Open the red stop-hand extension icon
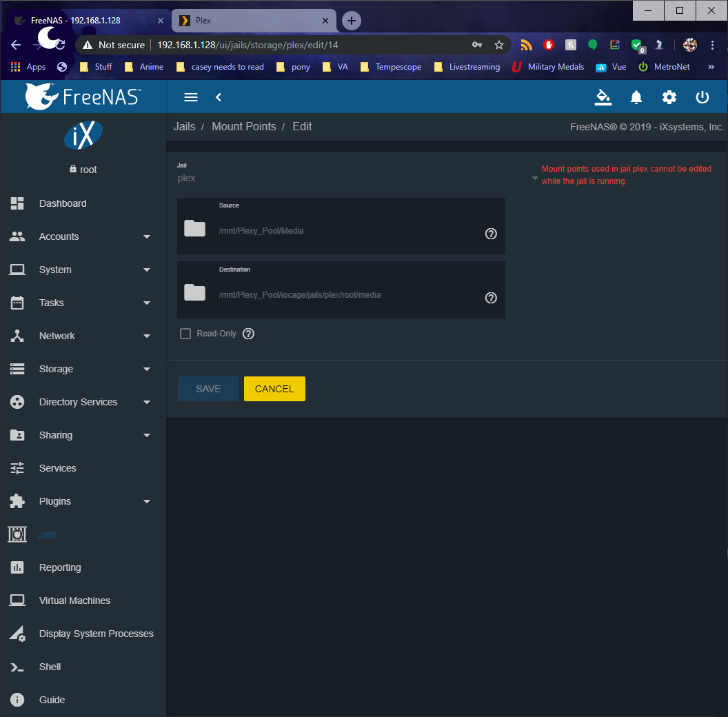 [548, 45]
